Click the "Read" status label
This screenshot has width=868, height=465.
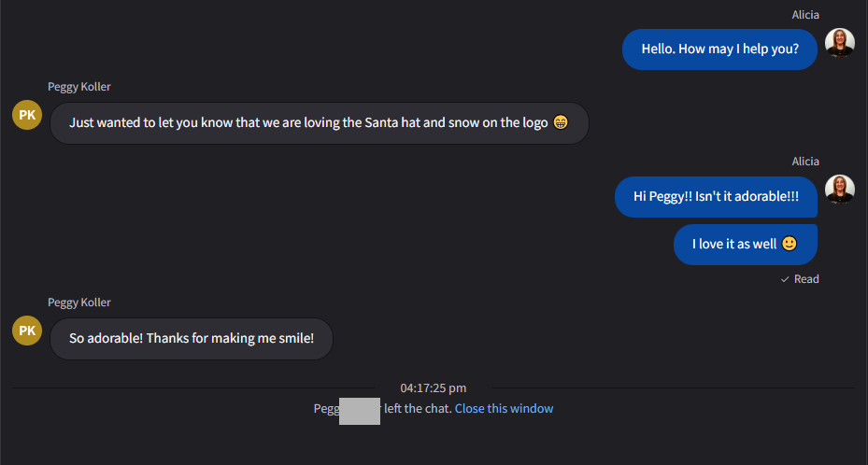click(806, 279)
